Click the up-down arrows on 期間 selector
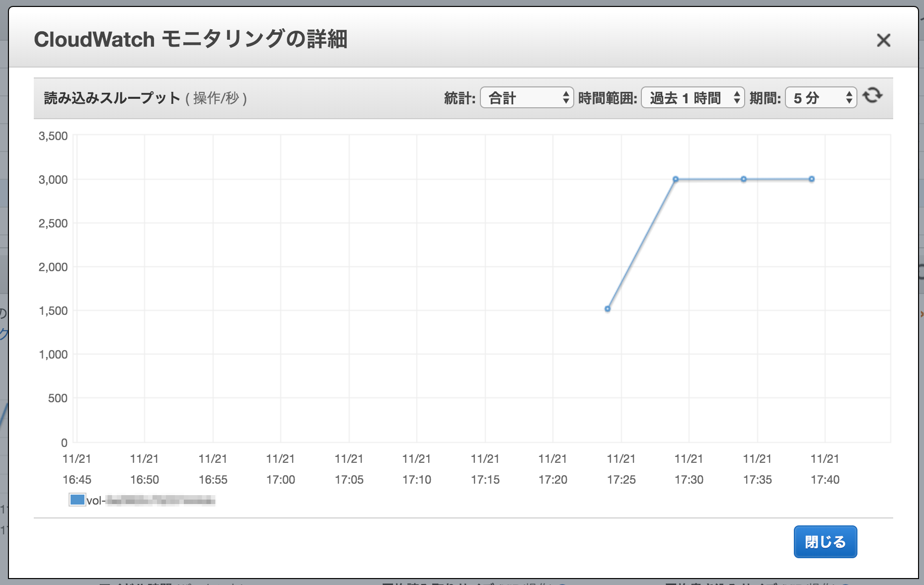Screen dimensions: 924x585 pyautogui.click(x=848, y=98)
